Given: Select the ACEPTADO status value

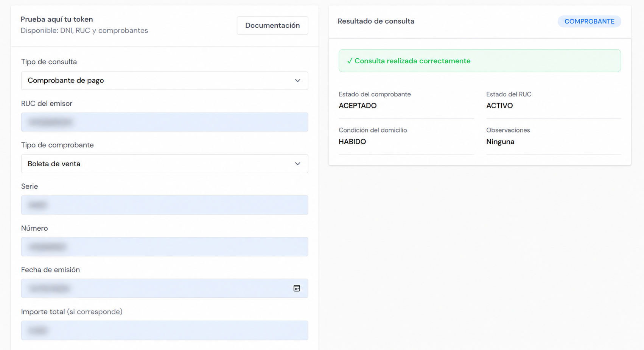Looking at the screenshot, I should click(358, 106).
